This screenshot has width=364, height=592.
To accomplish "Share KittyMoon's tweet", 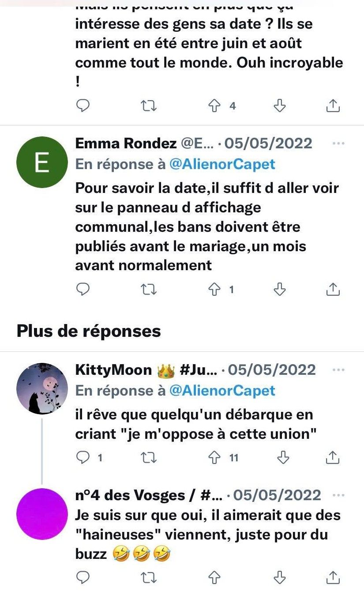I will (x=333, y=458).
